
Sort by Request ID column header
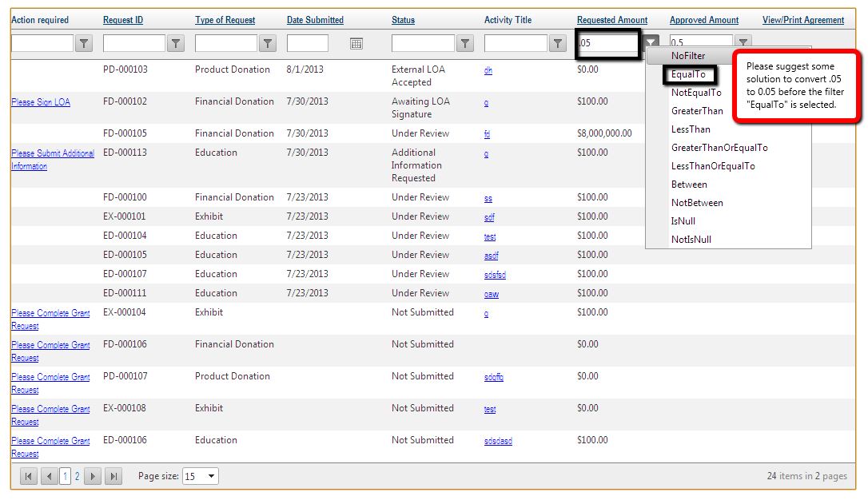click(x=123, y=20)
